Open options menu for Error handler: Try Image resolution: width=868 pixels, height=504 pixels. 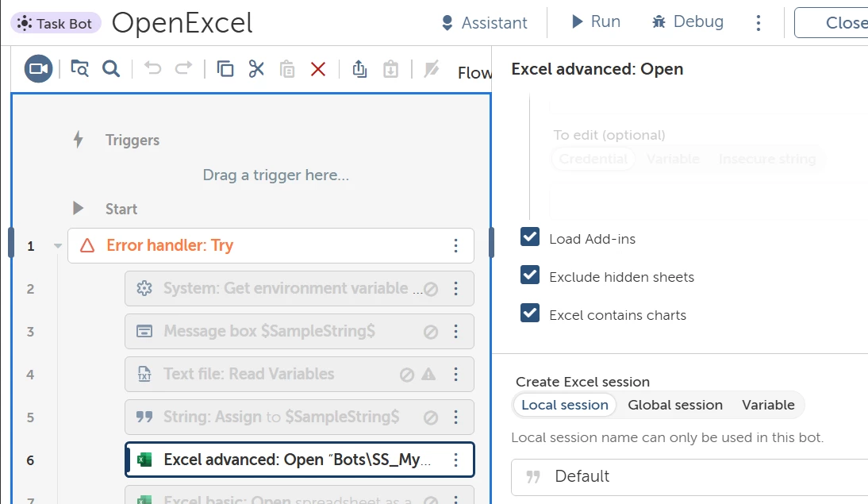[x=455, y=245]
